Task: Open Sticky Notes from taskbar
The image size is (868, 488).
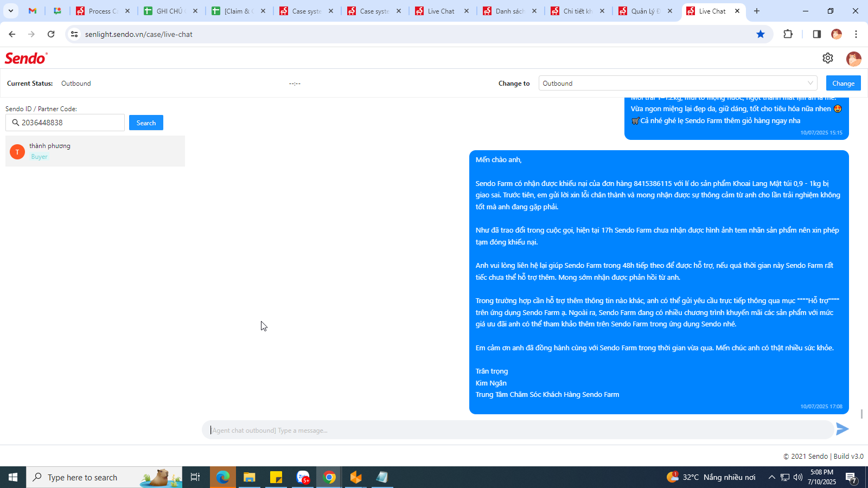Action: click(276, 477)
